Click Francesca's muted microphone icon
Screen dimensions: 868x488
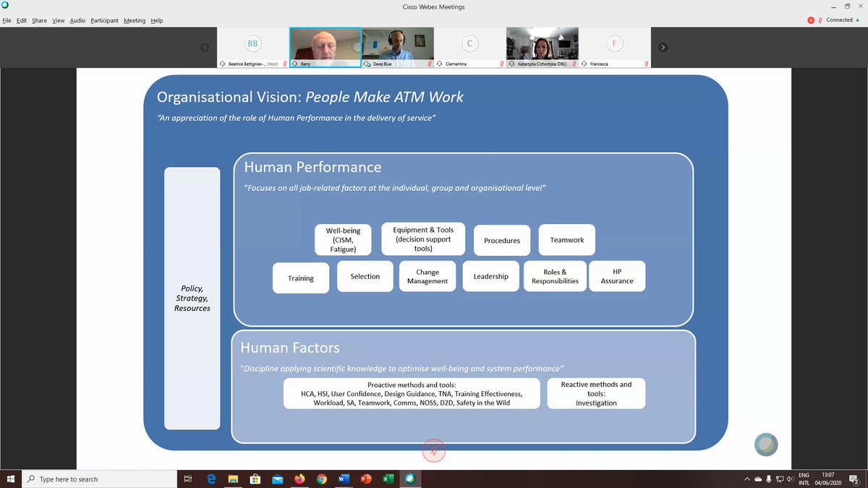point(647,64)
